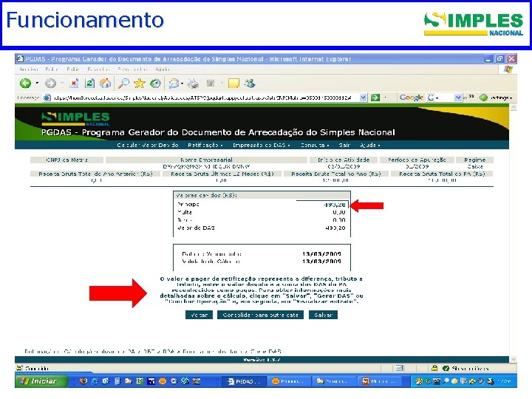Click the Voltar button
The height and width of the screenshot is (399, 532).
point(199,315)
